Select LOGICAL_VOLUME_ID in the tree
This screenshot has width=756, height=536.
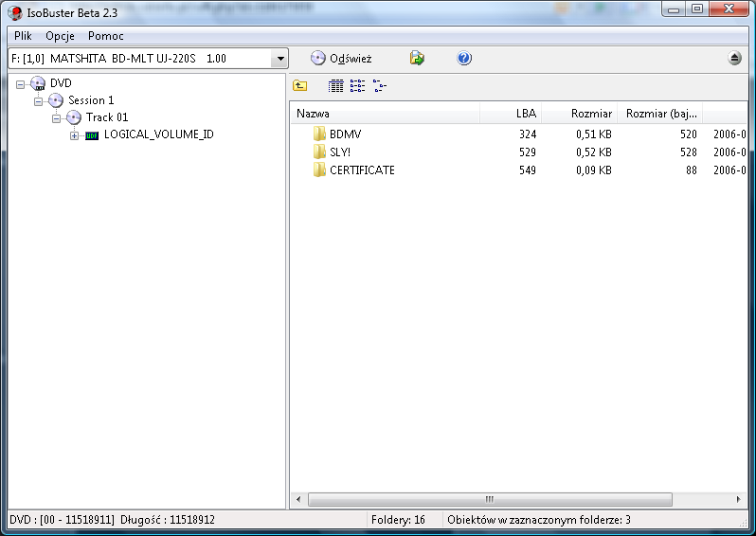coord(159,134)
